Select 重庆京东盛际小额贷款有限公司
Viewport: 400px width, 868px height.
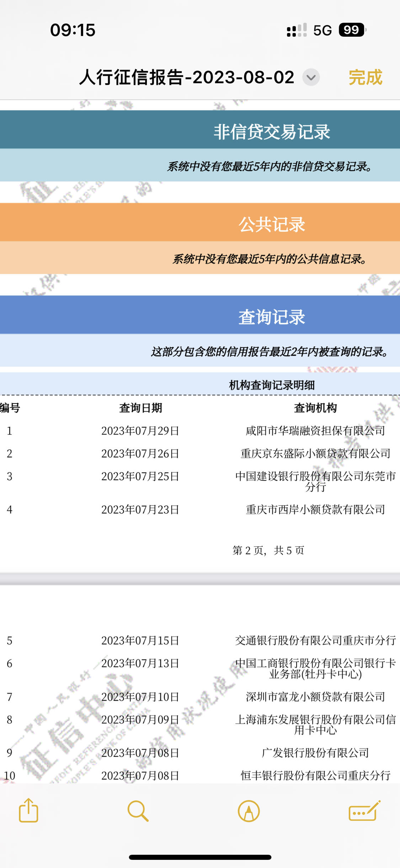[x=315, y=453]
